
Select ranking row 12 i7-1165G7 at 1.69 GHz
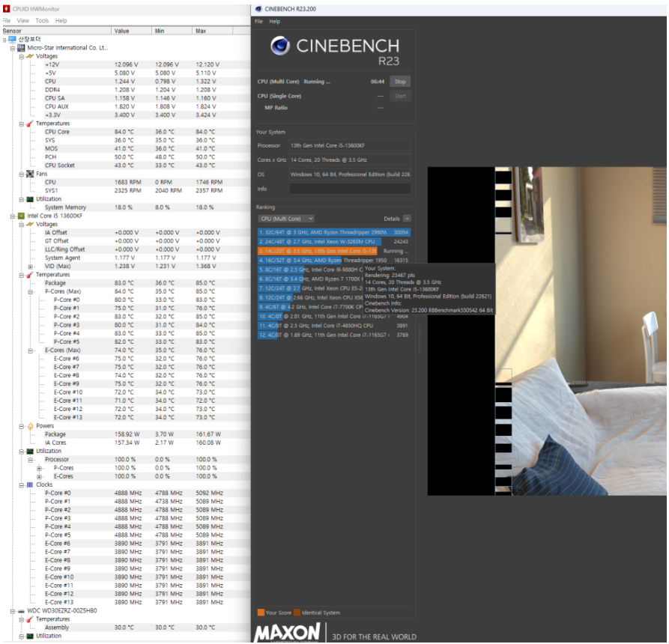pyautogui.click(x=333, y=335)
